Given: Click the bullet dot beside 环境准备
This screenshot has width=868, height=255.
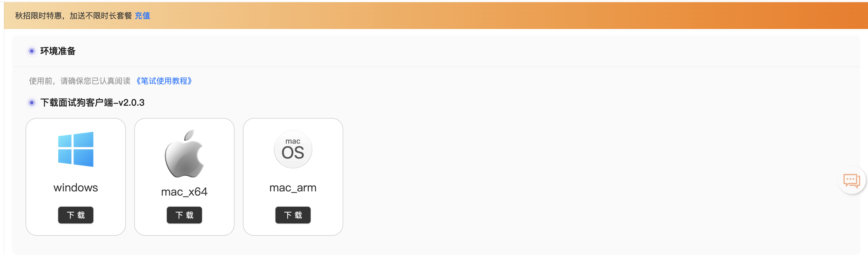Looking at the screenshot, I should click(x=32, y=51).
